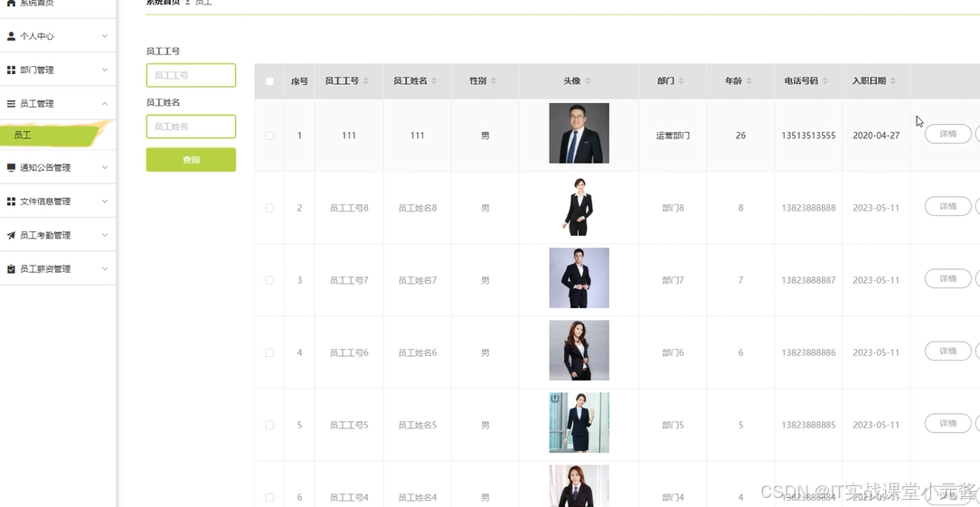This screenshot has width=980, height=507.
Task: Check the checkbox for row 1
Action: pos(269,136)
